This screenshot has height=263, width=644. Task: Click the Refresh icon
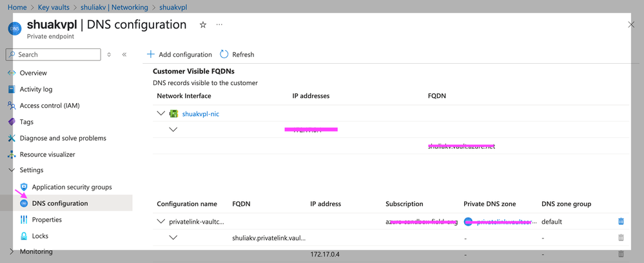click(224, 54)
